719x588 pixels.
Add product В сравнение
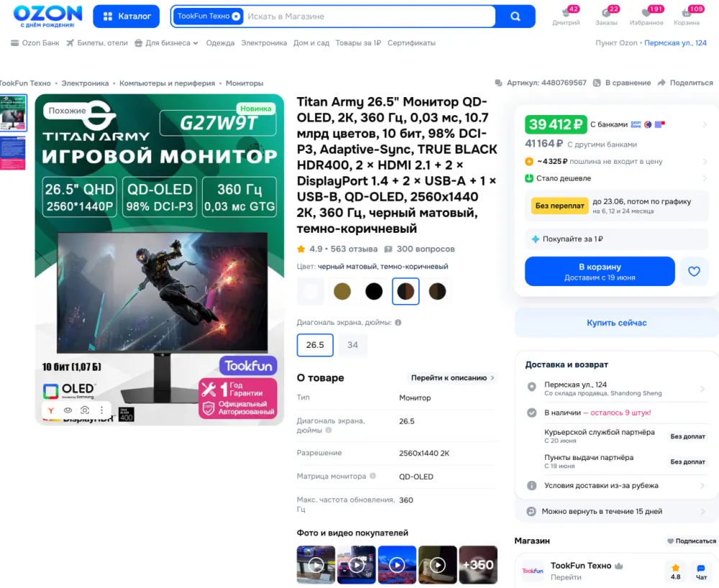[x=622, y=83]
